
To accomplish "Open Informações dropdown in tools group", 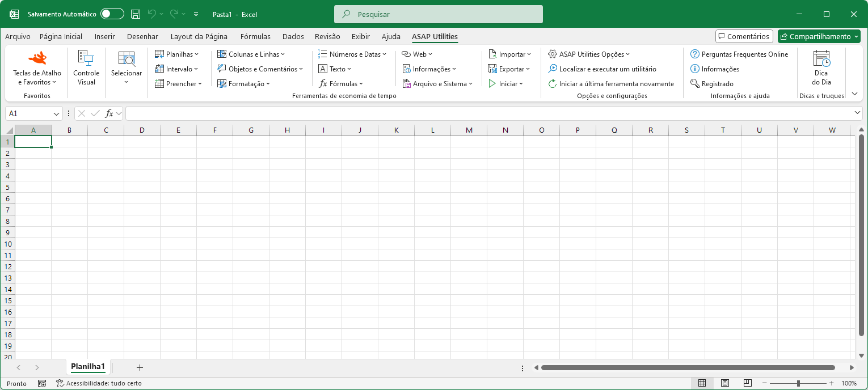I will pos(429,69).
